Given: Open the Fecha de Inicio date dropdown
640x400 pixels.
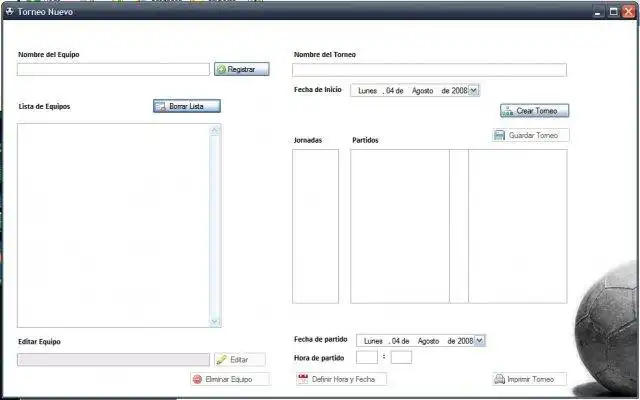Looking at the screenshot, I should click(x=473, y=91).
